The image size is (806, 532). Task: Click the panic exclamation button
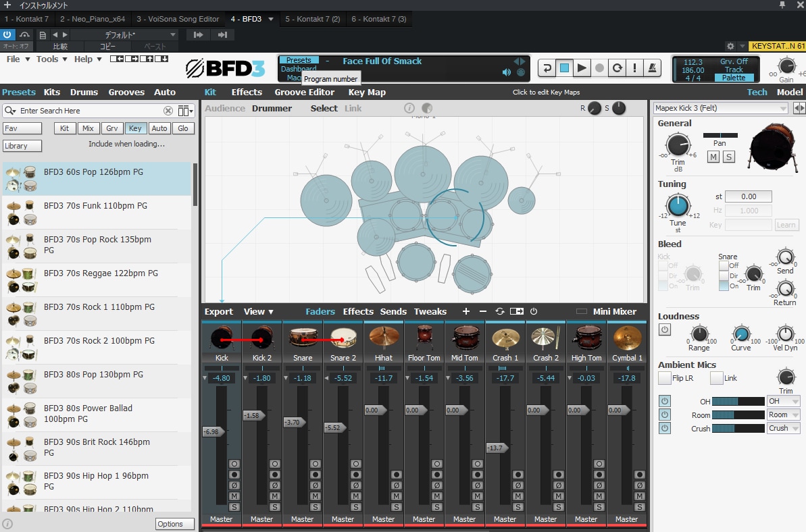[x=635, y=68]
